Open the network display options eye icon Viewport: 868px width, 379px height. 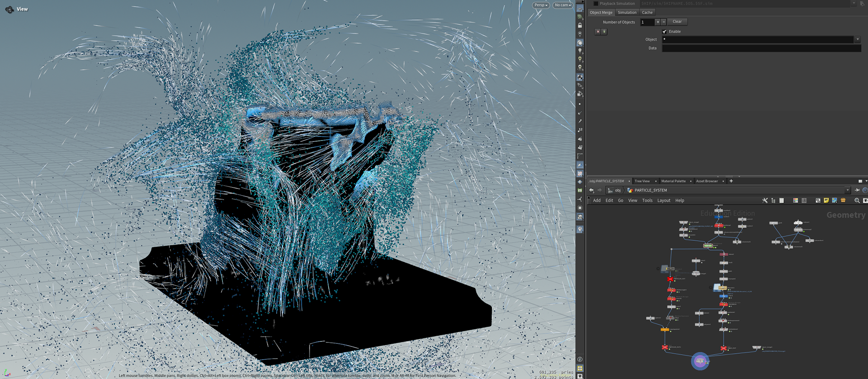[865, 201]
